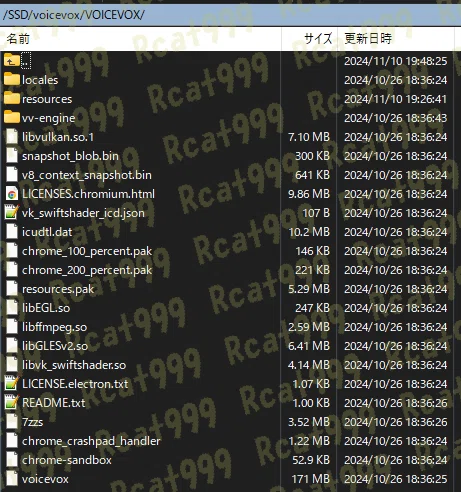Click the locales folder icon
This screenshot has height=492, width=461.
pos(12,79)
